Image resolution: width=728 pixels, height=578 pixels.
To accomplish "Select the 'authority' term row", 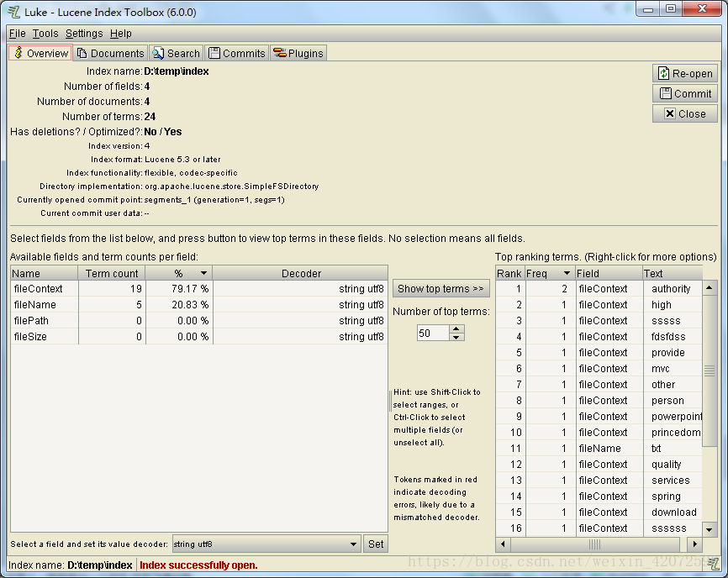I will point(599,288).
